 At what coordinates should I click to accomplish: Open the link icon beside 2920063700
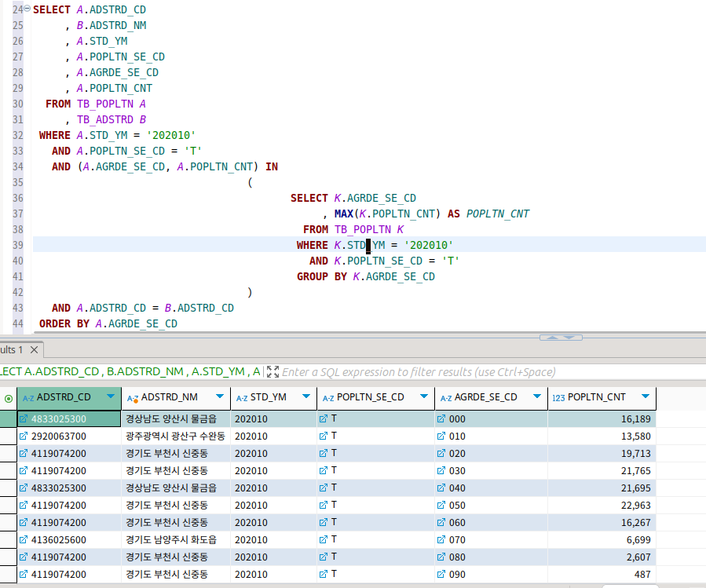pos(24,436)
